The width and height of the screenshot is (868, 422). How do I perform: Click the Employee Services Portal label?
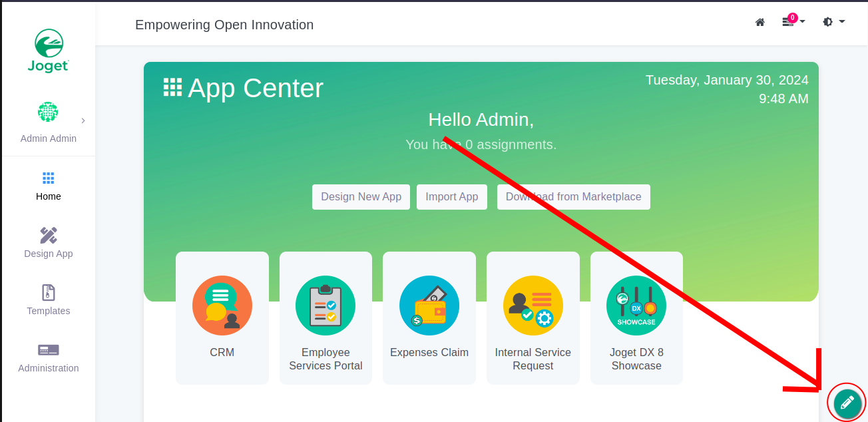coord(325,359)
